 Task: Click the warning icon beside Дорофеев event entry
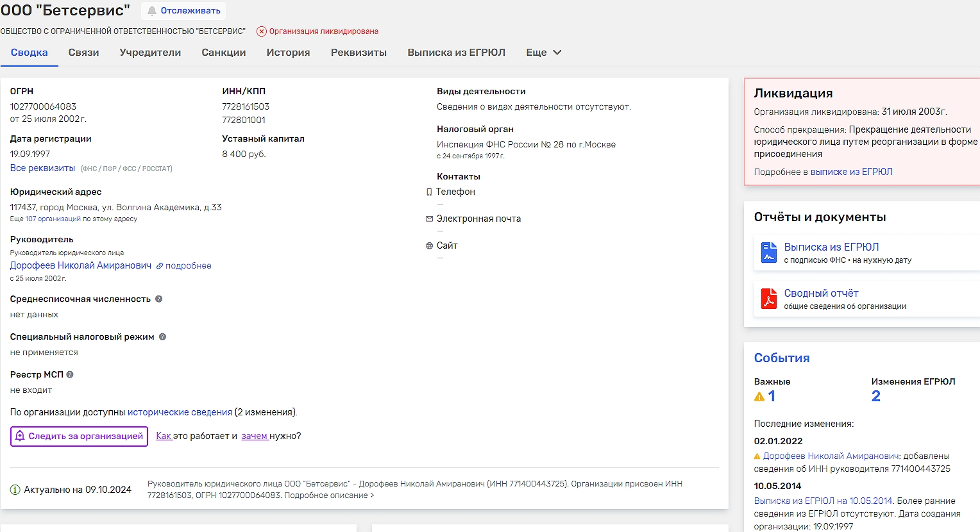click(757, 456)
